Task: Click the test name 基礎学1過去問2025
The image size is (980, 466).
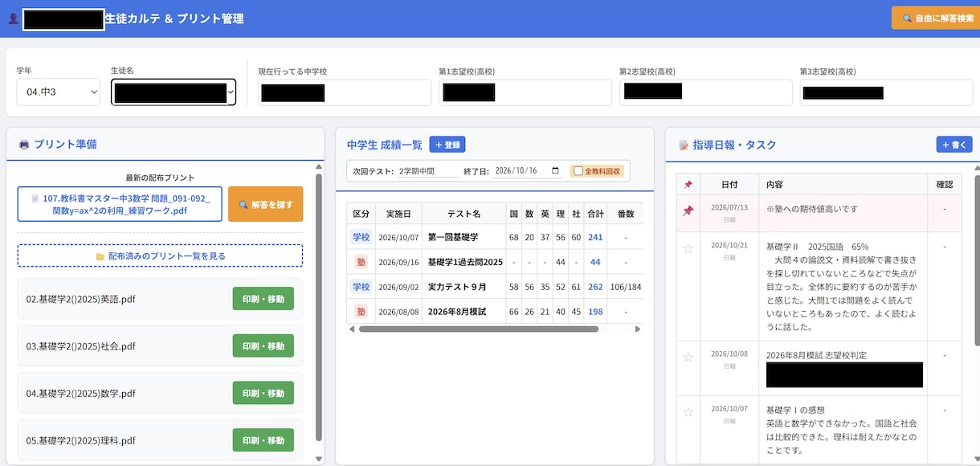Action: click(x=465, y=262)
